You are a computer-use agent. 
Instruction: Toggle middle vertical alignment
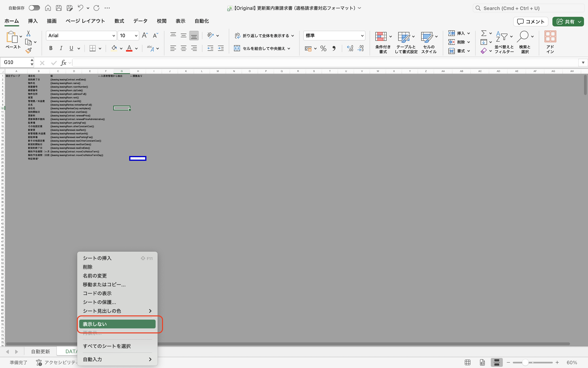(184, 36)
